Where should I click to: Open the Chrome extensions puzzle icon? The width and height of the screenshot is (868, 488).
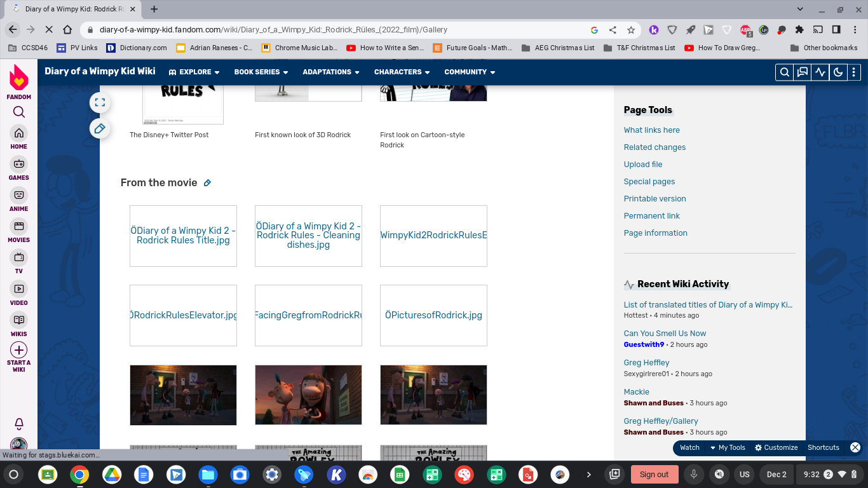[x=799, y=30]
